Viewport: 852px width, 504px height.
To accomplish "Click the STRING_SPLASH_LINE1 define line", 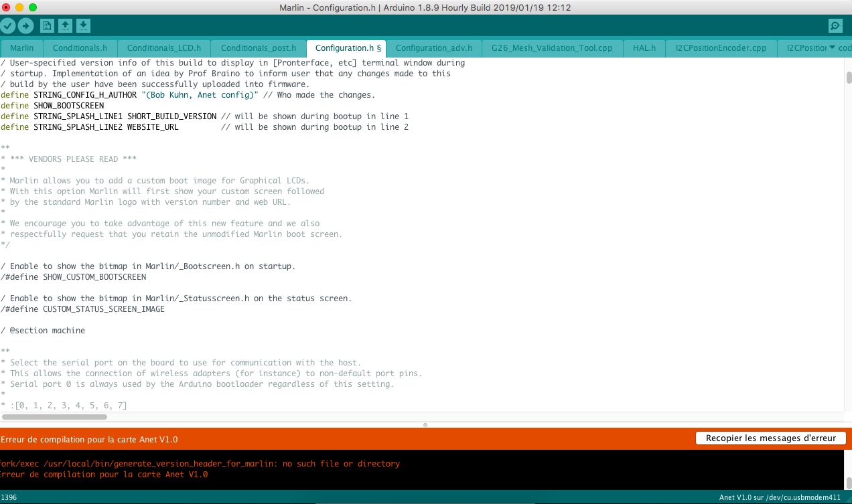I will pyautogui.click(x=204, y=116).
